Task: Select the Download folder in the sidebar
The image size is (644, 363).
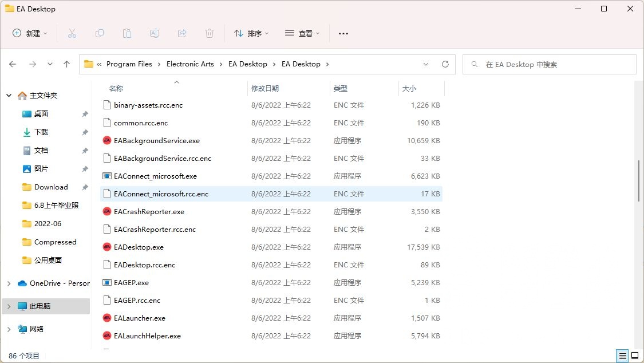Action: [51, 187]
